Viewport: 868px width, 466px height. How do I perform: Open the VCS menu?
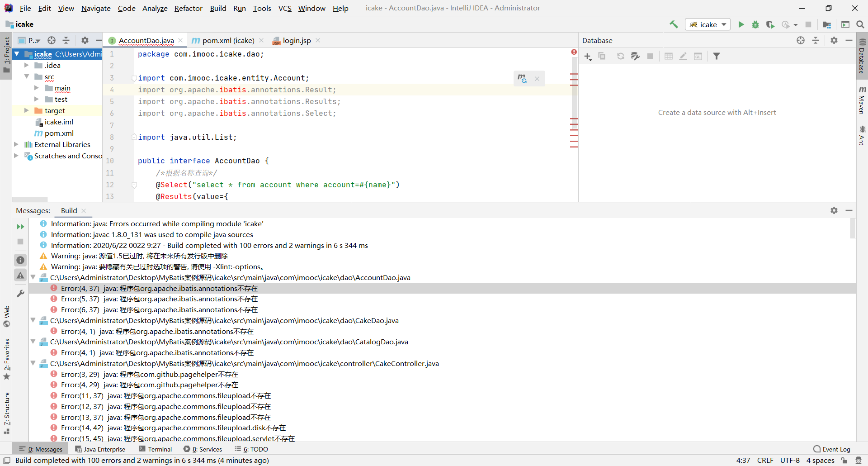click(285, 8)
